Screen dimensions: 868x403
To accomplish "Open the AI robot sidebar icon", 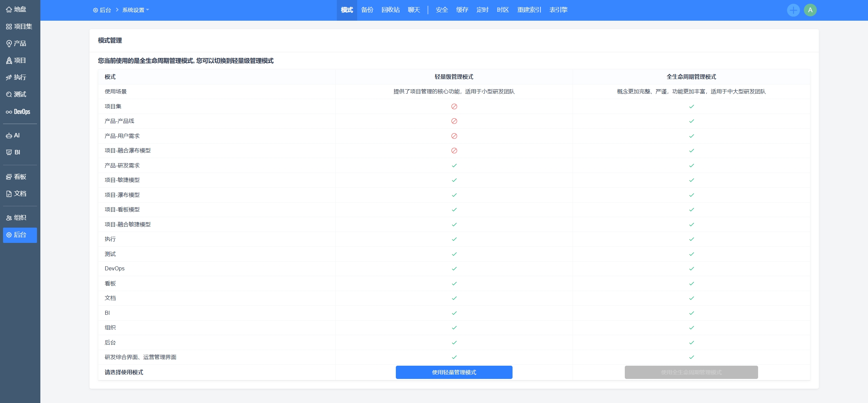I will 9,135.
